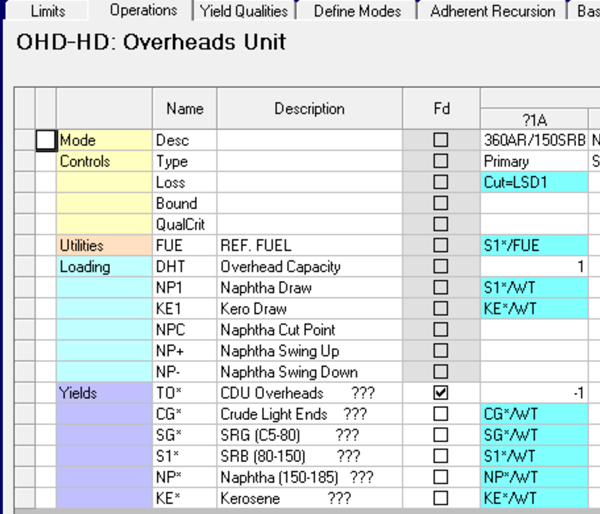This screenshot has height=514, width=600.
Task: Select the purple Yields category cell
Action: pyautogui.click(x=104, y=393)
